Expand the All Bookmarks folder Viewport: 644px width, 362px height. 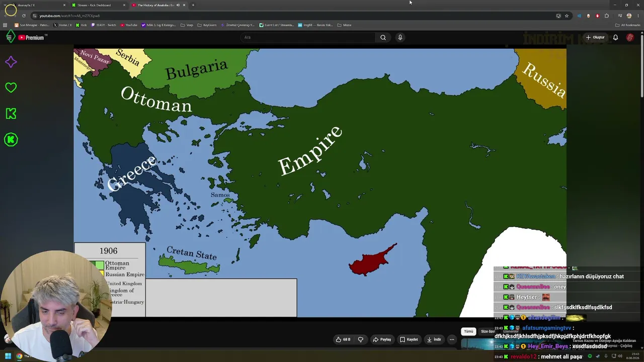(x=627, y=25)
